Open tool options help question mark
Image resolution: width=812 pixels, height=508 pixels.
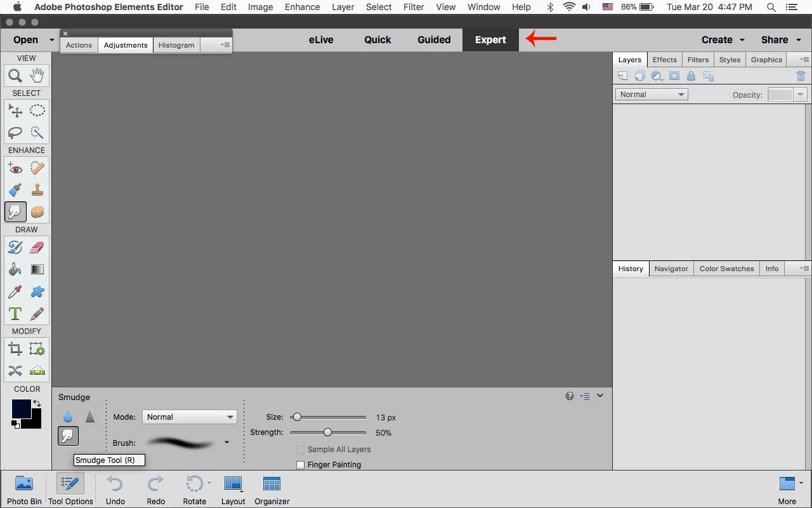(x=570, y=396)
